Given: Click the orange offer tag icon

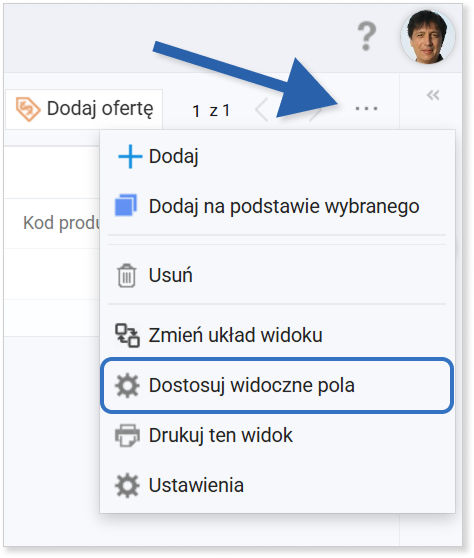Looking at the screenshot, I should click(x=28, y=109).
